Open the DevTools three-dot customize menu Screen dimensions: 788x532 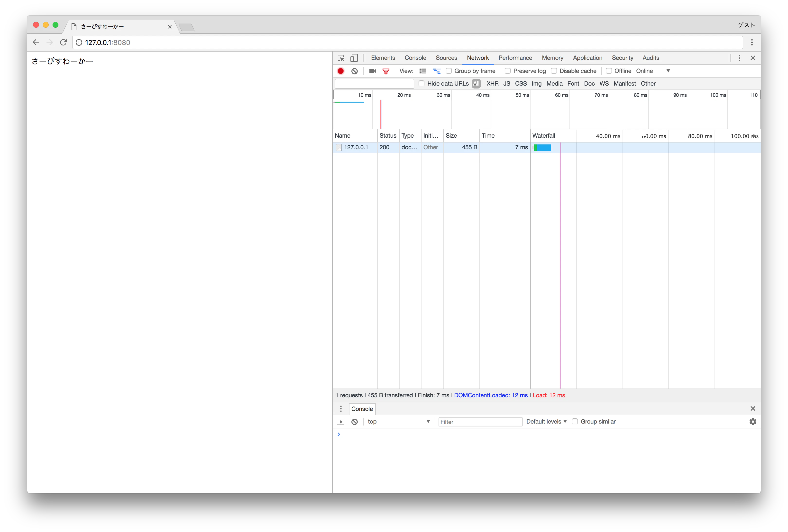coord(740,58)
